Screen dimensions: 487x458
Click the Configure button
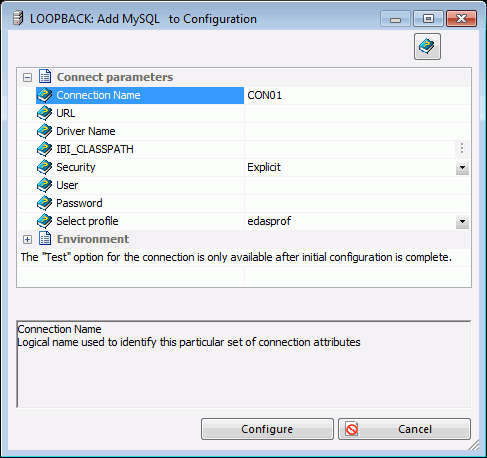[x=267, y=429]
